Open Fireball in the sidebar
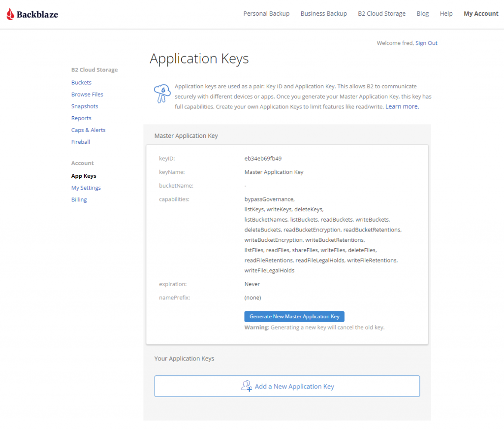The height and width of the screenshot is (429, 504). (x=81, y=142)
